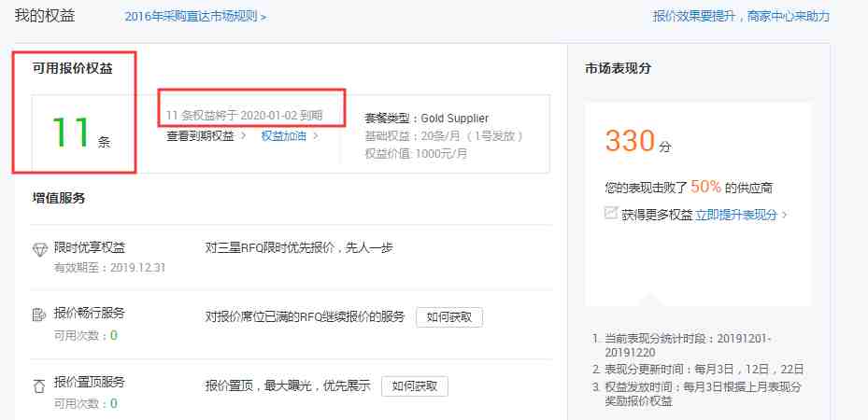The width and height of the screenshot is (868, 420).
Task: Click 套餐类型：Gold Supplier text
Action: tap(426, 119)
